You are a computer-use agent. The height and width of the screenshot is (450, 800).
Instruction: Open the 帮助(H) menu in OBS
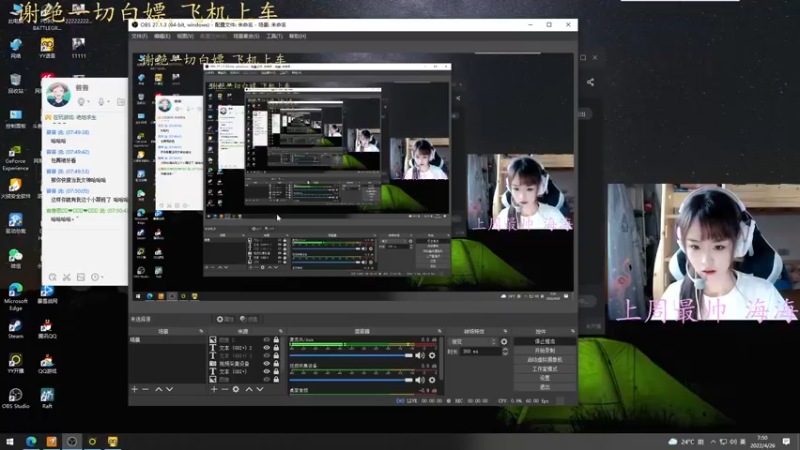coord(297,36)
